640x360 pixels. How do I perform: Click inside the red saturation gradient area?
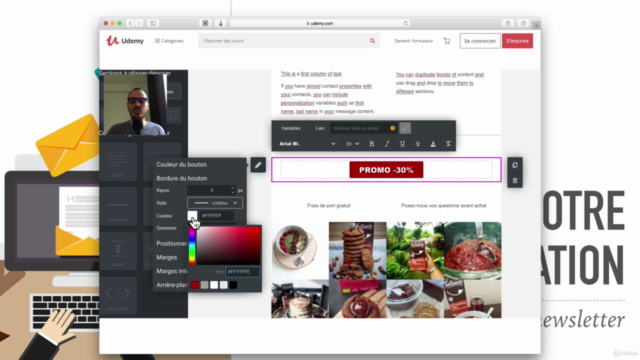(x=229, y=245)
